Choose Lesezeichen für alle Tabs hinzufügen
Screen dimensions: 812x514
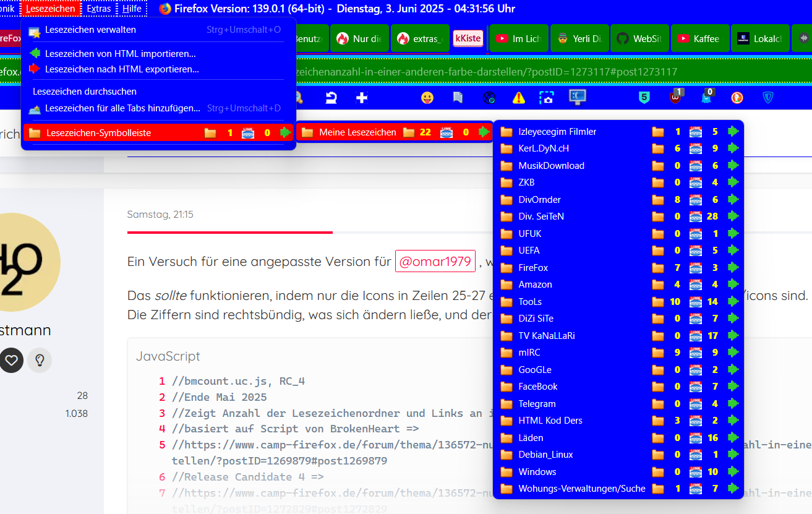[158, 108]
